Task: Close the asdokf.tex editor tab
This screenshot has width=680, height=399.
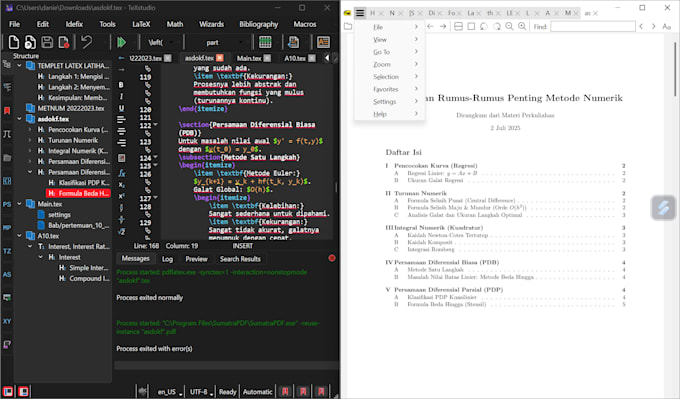Action: tap(220, 58)
